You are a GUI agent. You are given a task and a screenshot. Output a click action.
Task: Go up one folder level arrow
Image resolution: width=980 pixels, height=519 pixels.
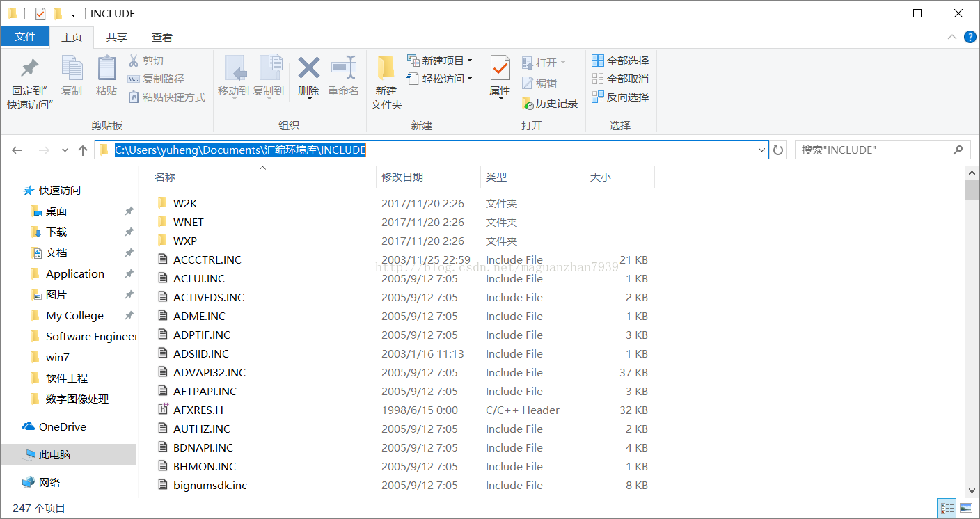(x=83, y=150)
